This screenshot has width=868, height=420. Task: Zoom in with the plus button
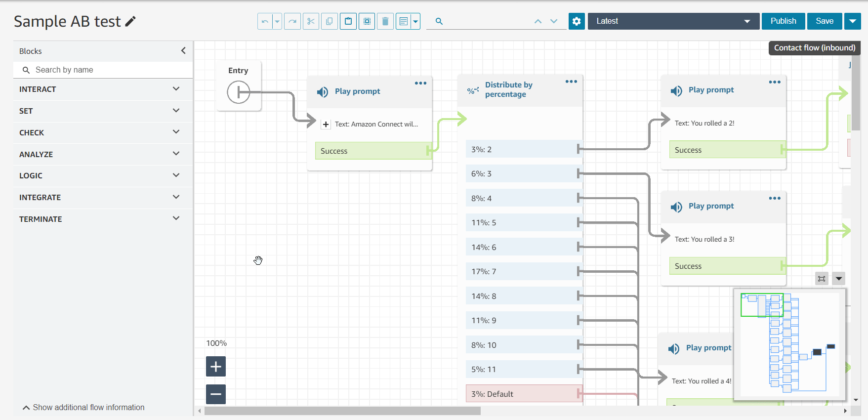(x=216, y=367)
